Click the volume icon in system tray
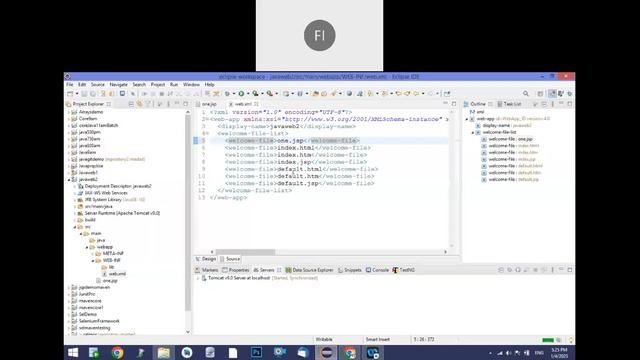Screen dimensions: 640x360 tap(509, 353)
